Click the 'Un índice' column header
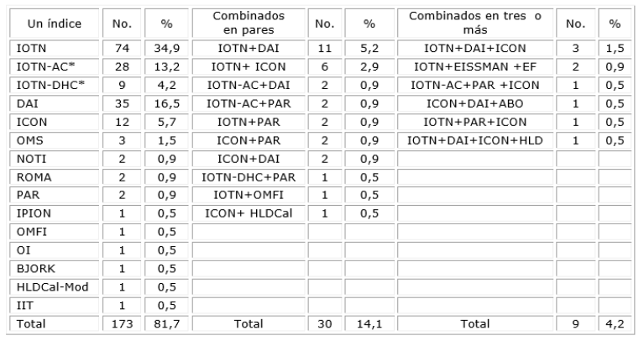Viewport: 644px width, 341px height. coord(56,24)
